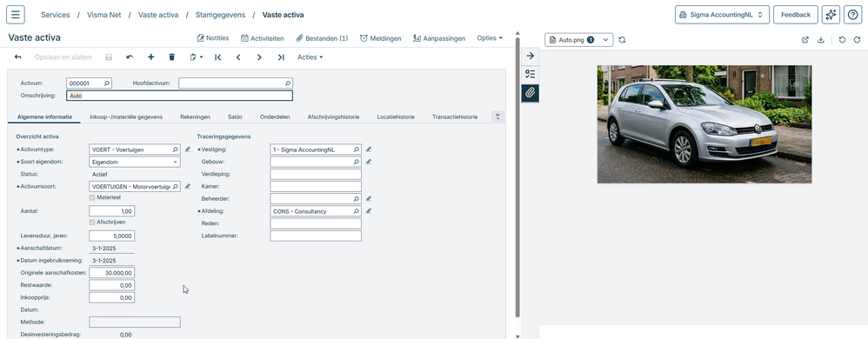The width and height of the screenshot is (868, 339).
Task: Edit the Activumtype pencil icon
Action: point(188,150)
